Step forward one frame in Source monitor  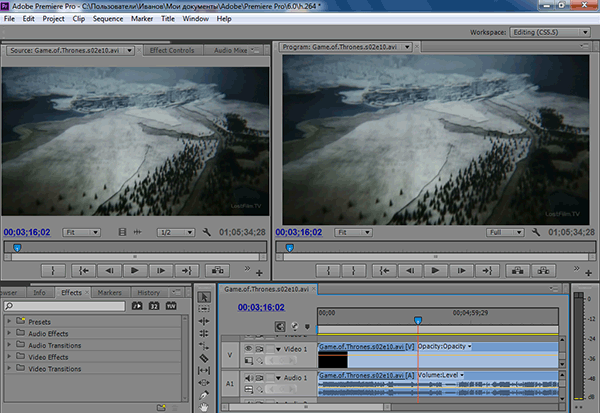[161, 271]
